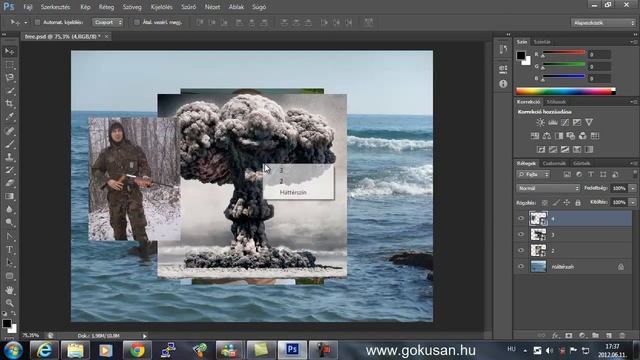This screenshot has width=640, height=360.
Task: Open the Csoport dropdown in options bar
Action: [108, 22]
